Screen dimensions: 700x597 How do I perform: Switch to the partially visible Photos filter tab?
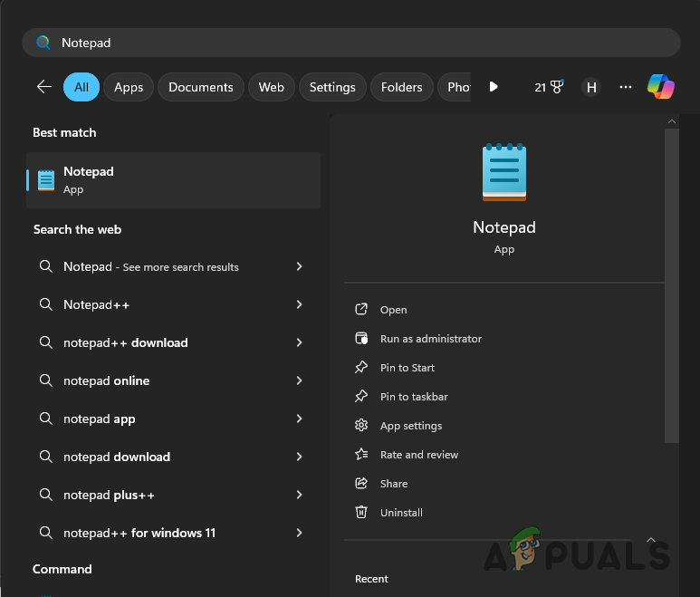(455, 87)
